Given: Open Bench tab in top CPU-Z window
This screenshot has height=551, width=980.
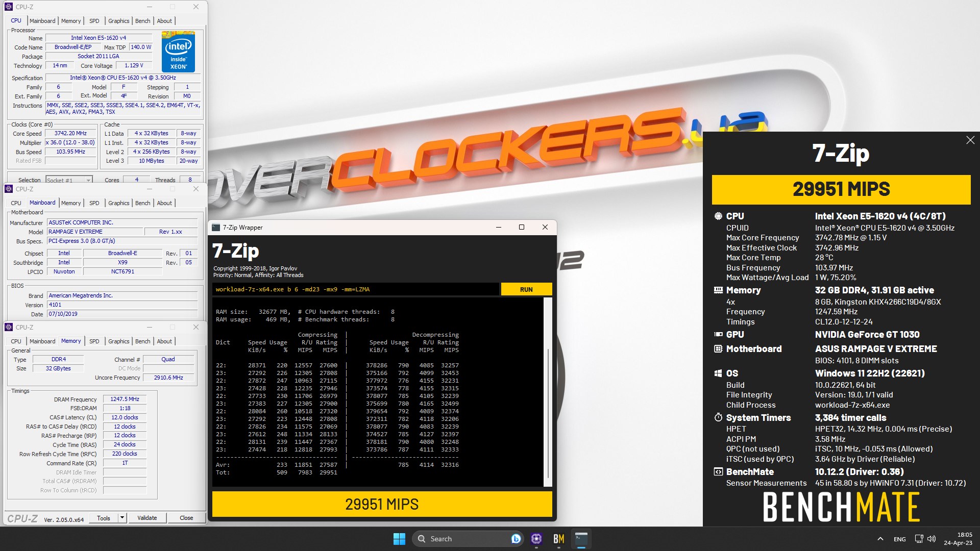Looking at the screenshot, I should (x=143, y=21).
